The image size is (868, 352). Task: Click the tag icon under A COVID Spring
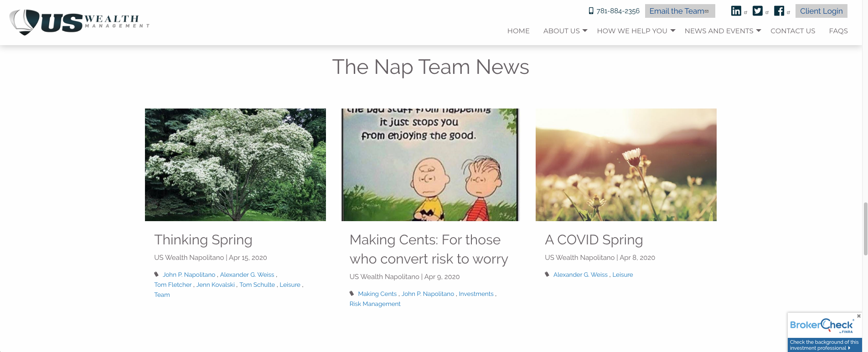click(547, 274)
